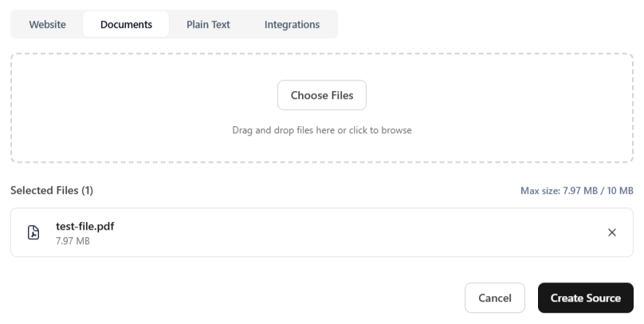This screenshot has width=644, height=324.
Task: Click the test-file.pdf file name
Action: click(84, 226)
